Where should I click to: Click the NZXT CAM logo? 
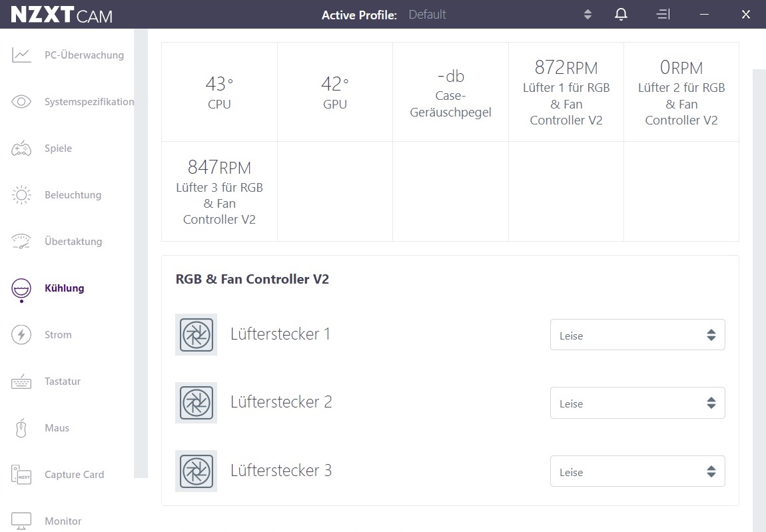pyautogui.click(x=61, y=15)
